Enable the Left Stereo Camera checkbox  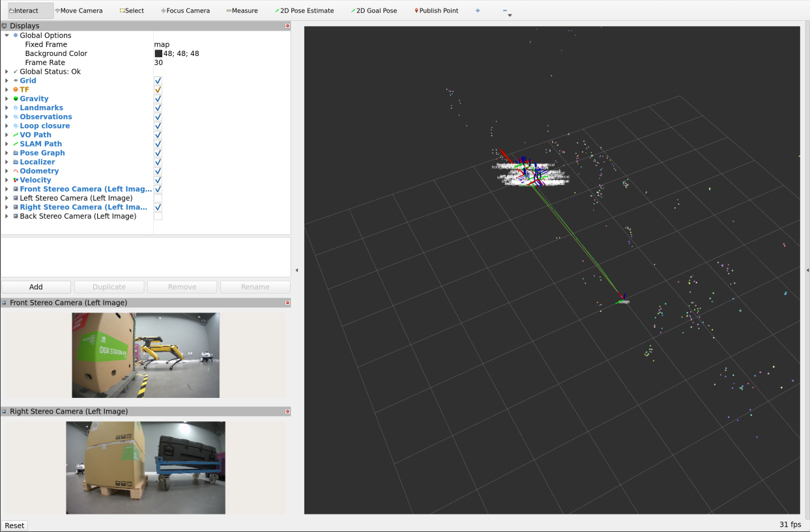click(x=158, y=198)
